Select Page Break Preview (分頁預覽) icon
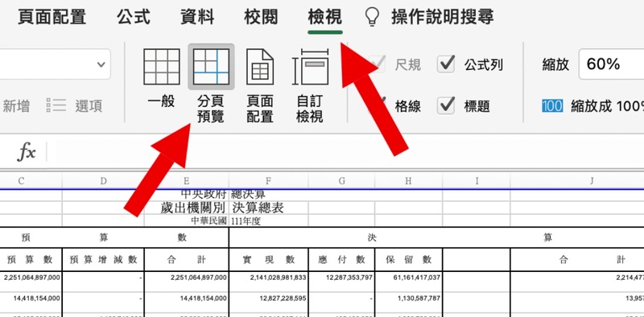 [x=211, y=67]
